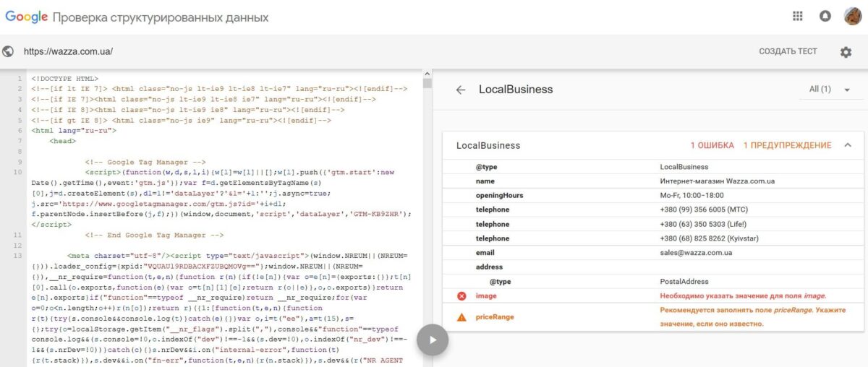Click the name value Интернет-магазин Wazza.com.ua

[x=717, y=181]
